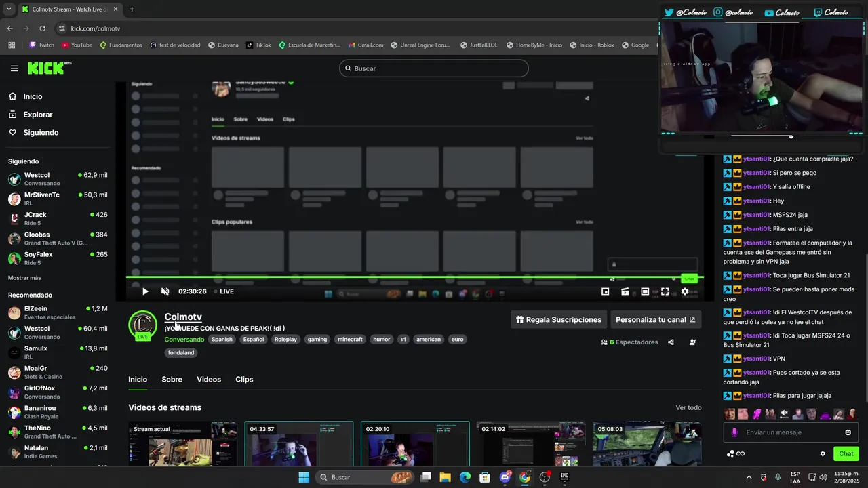
Task: Expand Mostrar más followed channels
Action: 24,278
